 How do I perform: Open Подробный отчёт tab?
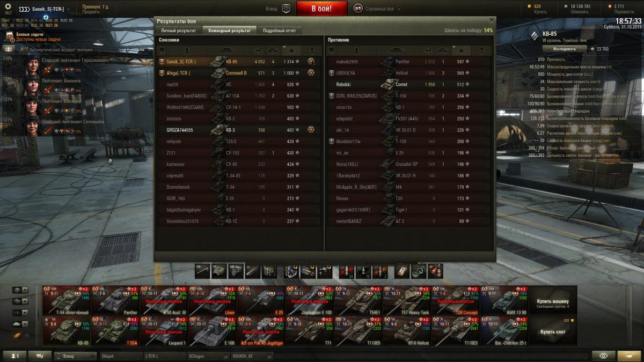(279, 31)
